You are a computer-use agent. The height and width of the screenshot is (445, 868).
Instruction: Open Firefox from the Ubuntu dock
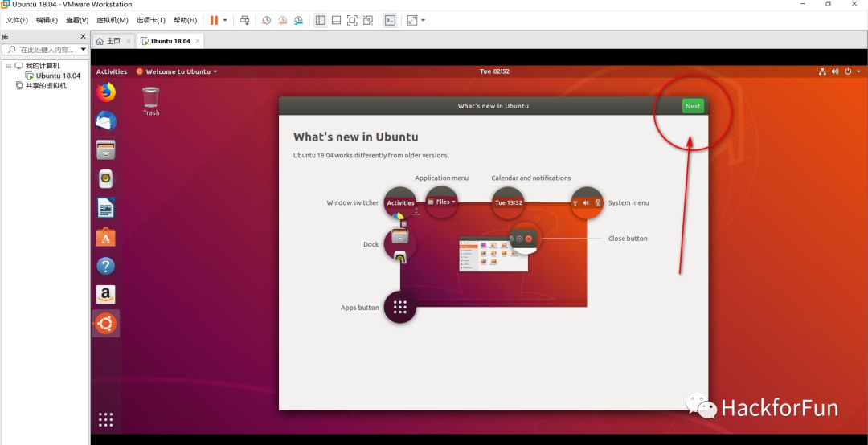coord(105,92)
